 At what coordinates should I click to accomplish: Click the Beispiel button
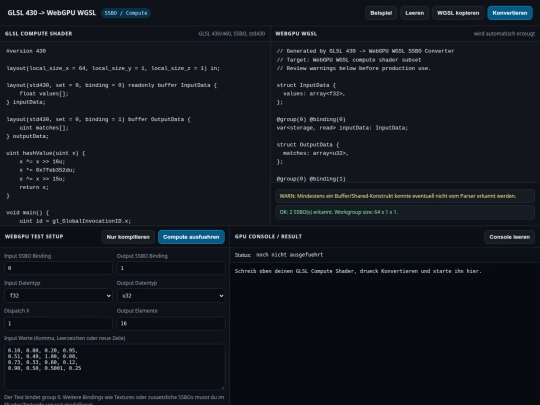381,13
